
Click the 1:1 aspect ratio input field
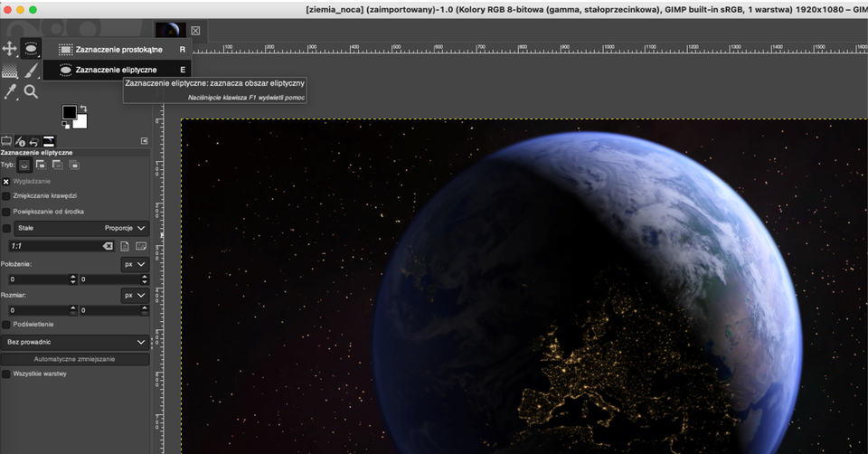pos(54,246)
